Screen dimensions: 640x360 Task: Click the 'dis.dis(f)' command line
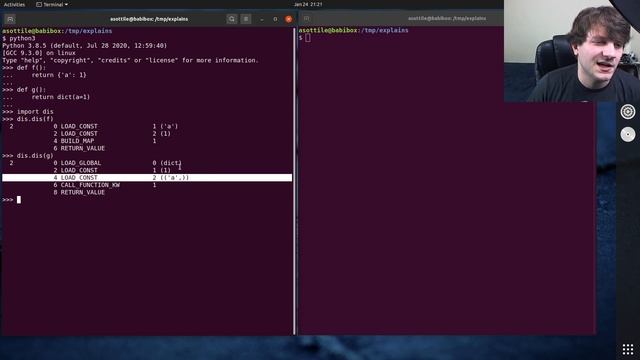(x=28, y=119)
